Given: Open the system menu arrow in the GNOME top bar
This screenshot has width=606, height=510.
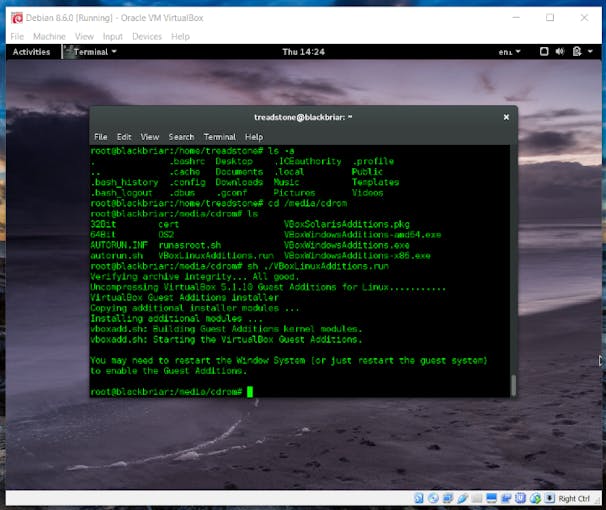Looking at the screenshot, I should point(590,51).
